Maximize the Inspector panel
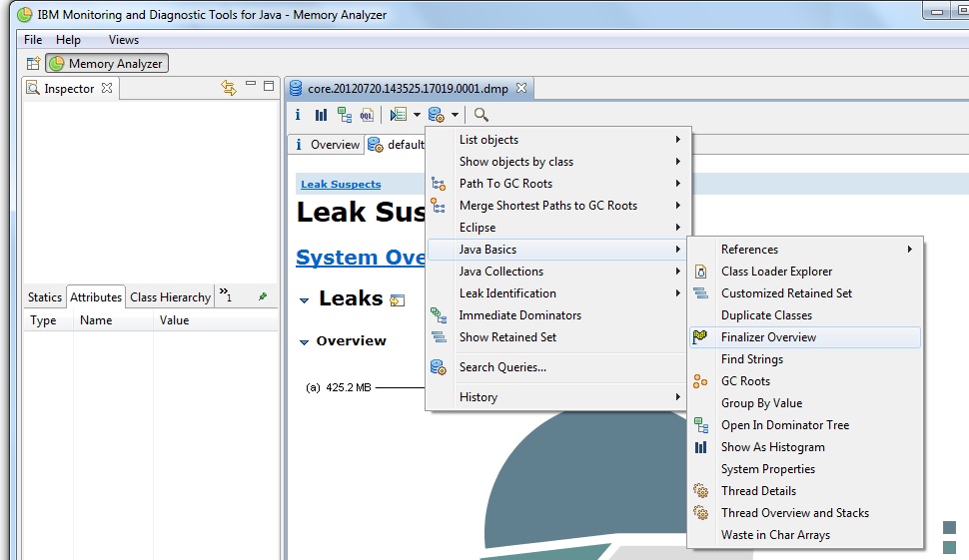969x560 pixels. [x=268, y=86]
